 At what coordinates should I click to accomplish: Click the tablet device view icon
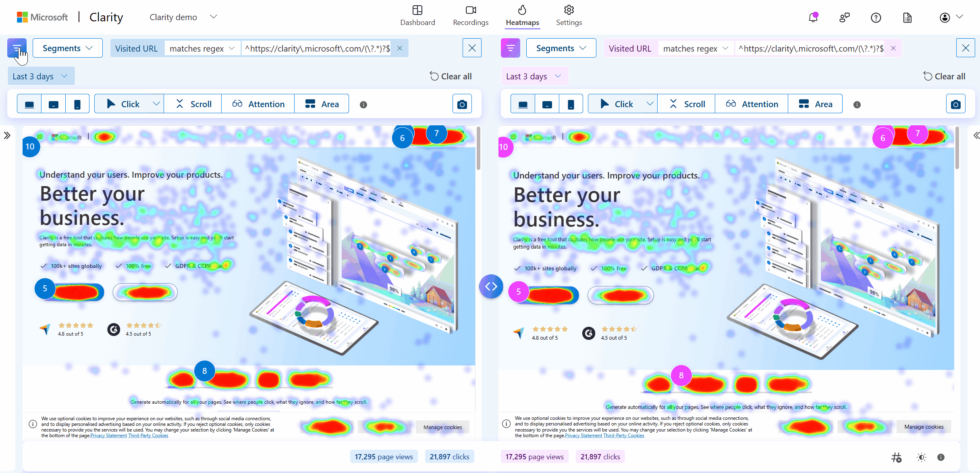[x=53, y=104]
